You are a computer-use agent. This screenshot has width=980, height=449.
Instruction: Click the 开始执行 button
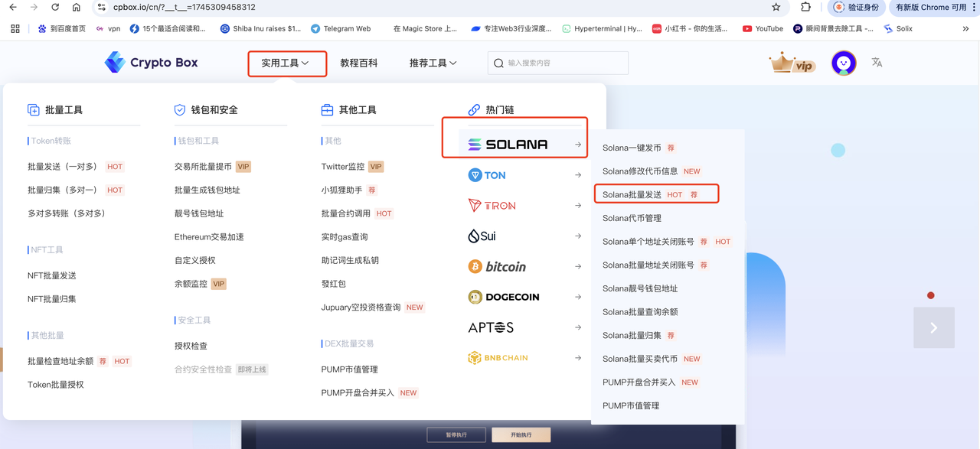(x=521, y=434)
